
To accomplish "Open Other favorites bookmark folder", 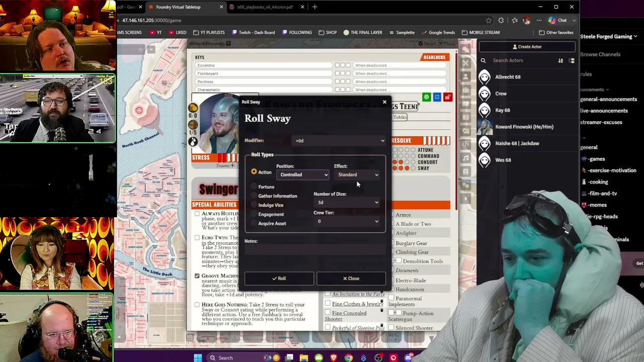I will tap(556, 33).
